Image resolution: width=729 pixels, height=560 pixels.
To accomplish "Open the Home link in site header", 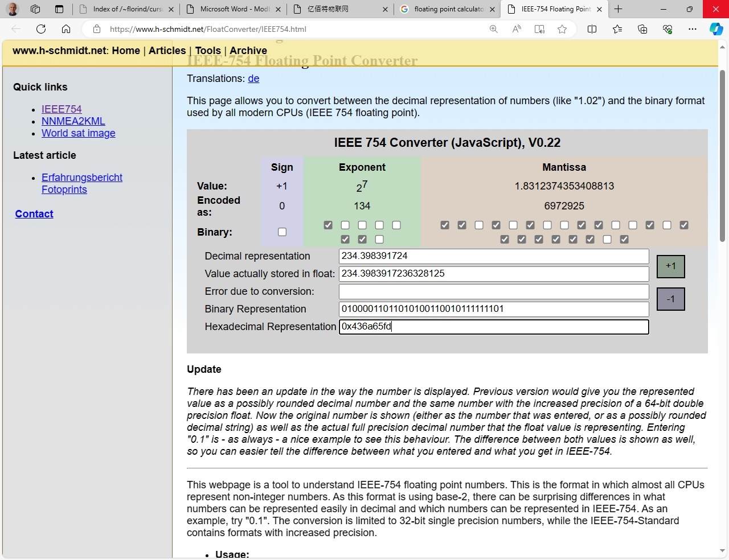I will click(x=126, y=51).
